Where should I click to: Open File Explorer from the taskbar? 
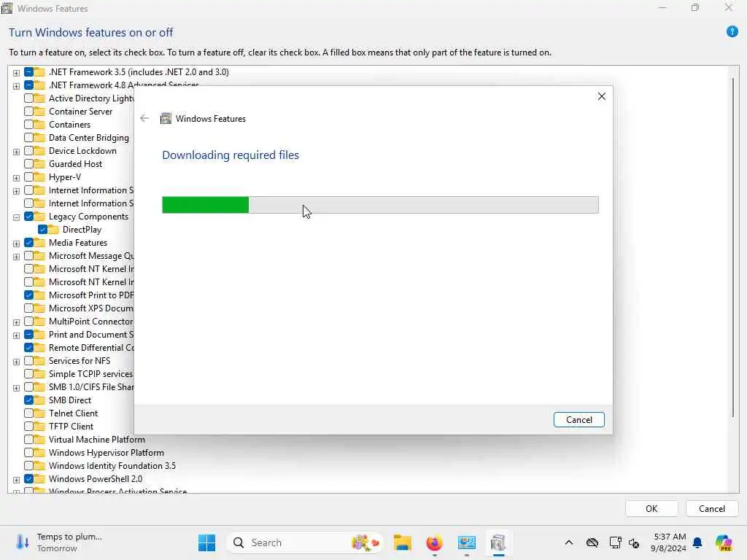click(x=403, y=542)
